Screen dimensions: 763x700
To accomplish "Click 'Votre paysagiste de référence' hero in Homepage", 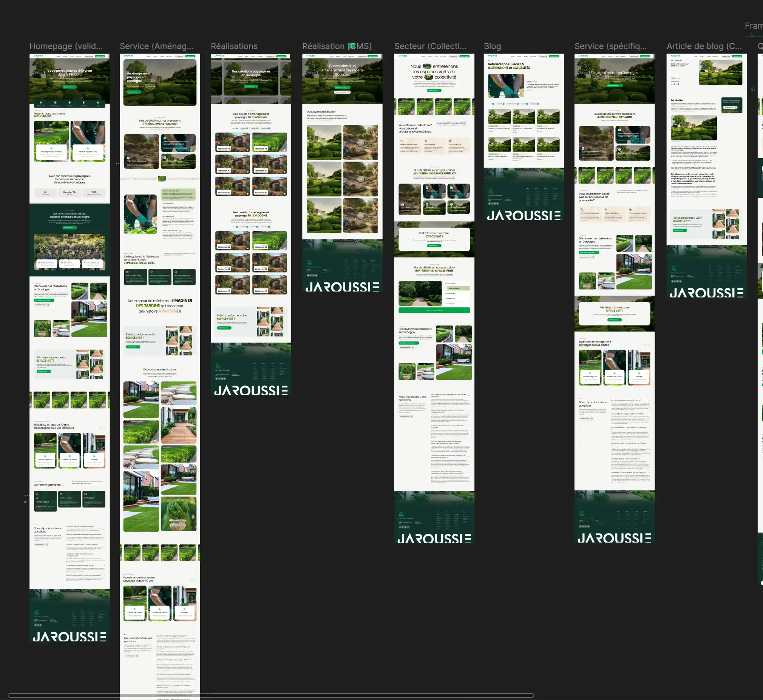I will pos(70,73).
